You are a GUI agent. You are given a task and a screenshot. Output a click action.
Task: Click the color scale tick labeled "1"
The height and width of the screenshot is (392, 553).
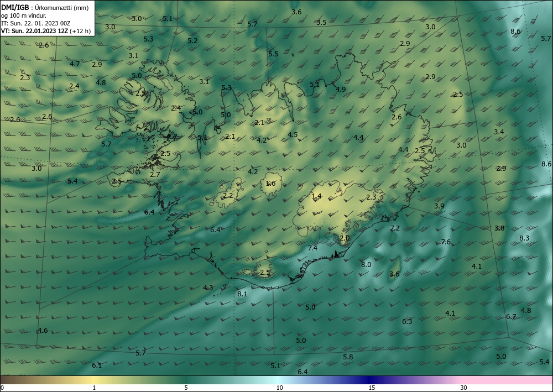pos(94,388)
